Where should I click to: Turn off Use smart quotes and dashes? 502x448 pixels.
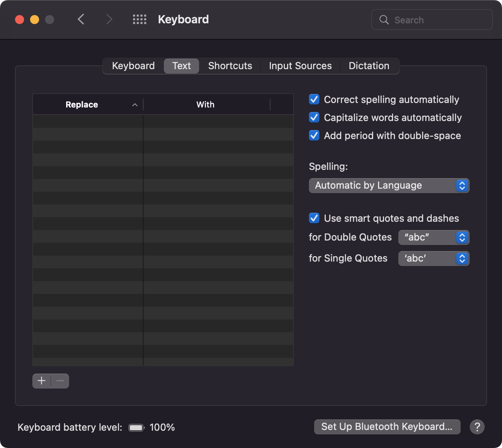point(314,218)
